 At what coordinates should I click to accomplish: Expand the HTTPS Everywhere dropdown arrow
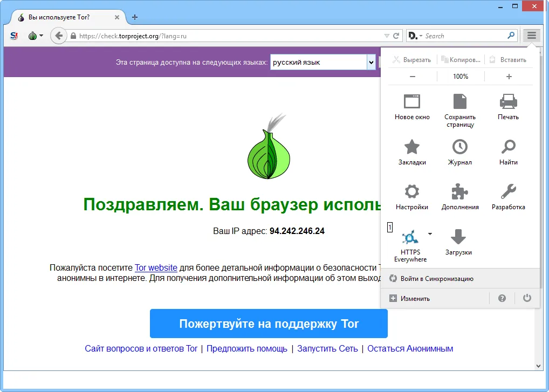click(x=430, y=233)
